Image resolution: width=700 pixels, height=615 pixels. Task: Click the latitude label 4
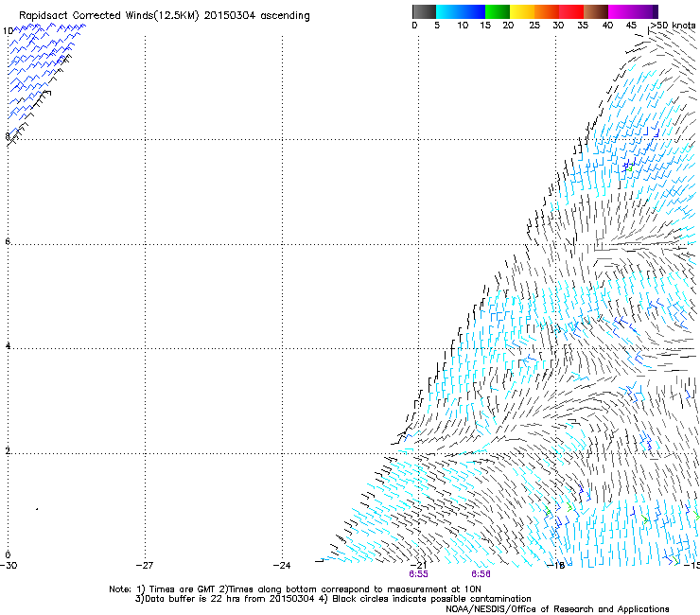8,345
